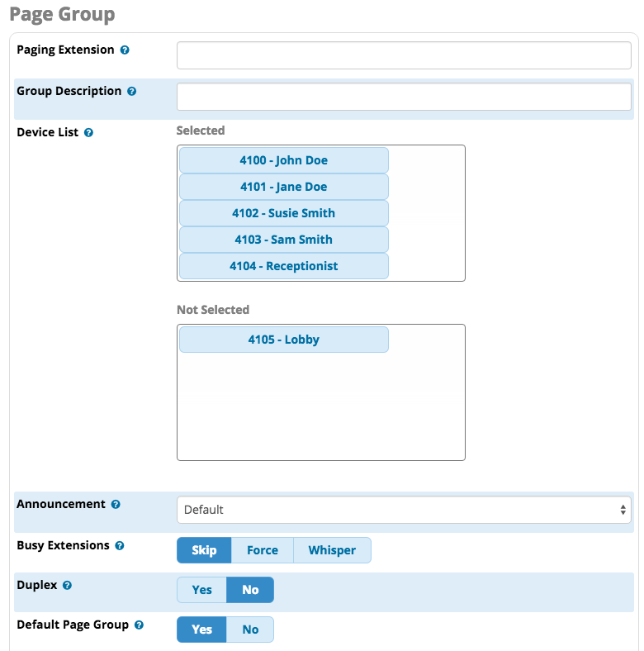Select No for the Duplex option
The width and height of the screenshot is (644, 651).
[250, 590]
